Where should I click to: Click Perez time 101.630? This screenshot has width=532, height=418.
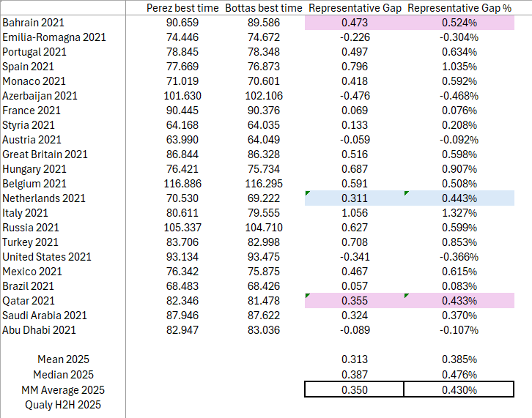pos(182,96)
